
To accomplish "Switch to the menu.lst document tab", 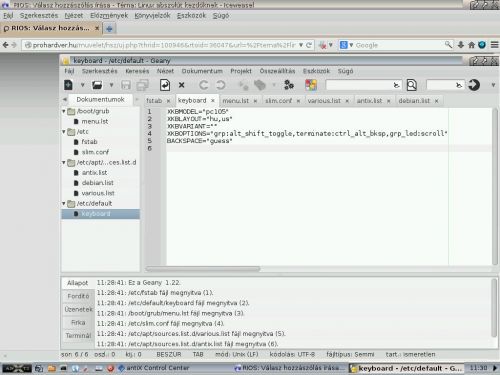I will (236, 101).
